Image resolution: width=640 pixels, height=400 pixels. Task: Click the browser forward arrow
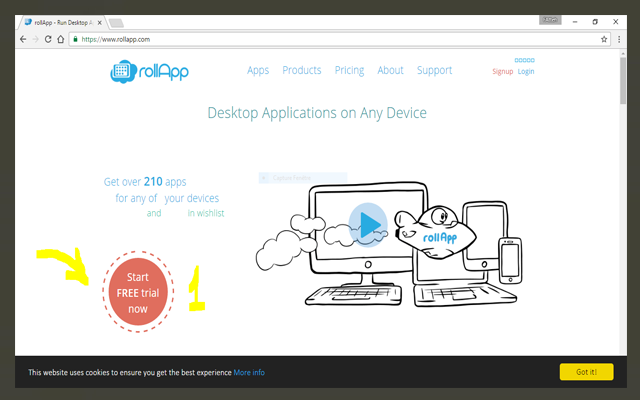coord(37,39)
